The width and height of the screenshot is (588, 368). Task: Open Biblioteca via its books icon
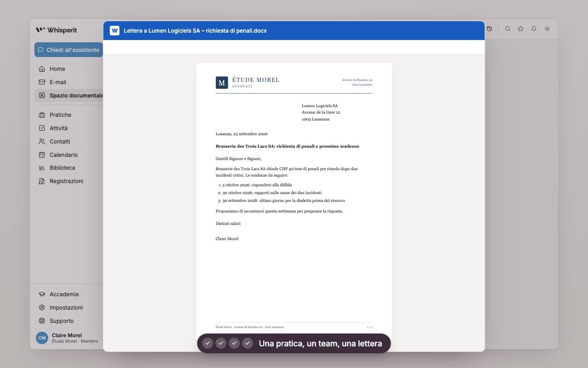tap(42, 168)
